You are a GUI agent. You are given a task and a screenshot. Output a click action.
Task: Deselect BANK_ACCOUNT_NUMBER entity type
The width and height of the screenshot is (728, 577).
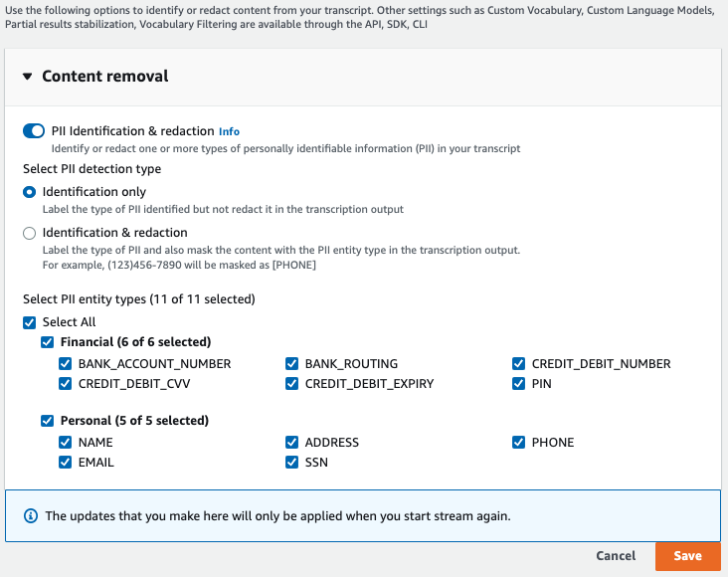[66, 364]
